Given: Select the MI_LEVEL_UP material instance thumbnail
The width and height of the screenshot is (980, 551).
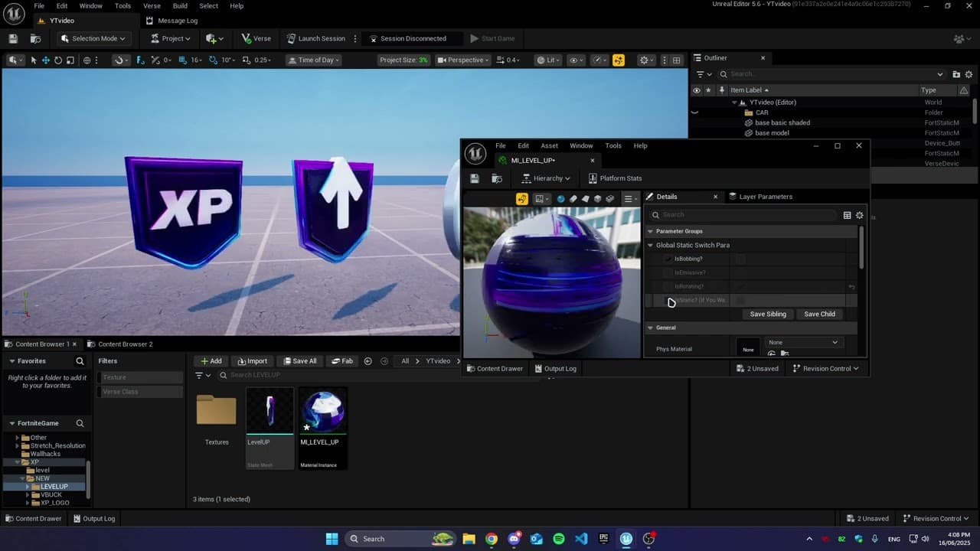Looking at the screenshot, I should pyautogui.click(x=323, y=412).
